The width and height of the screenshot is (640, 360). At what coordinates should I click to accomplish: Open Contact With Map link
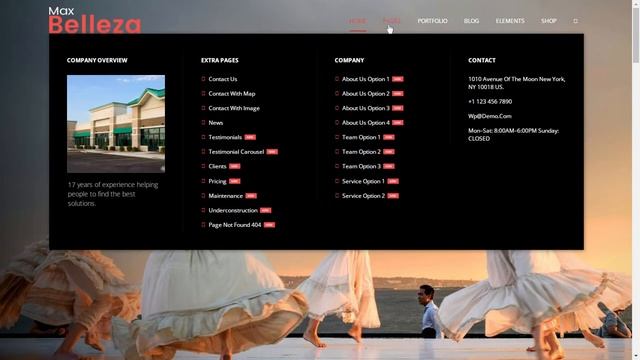[231, 93]
